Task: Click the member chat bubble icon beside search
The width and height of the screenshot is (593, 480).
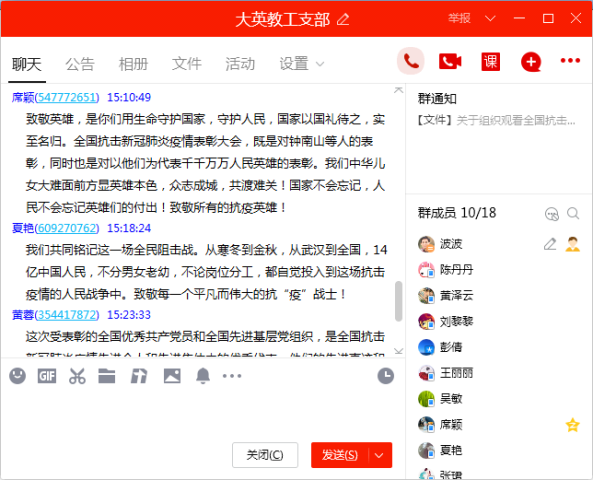Action: 552,214
